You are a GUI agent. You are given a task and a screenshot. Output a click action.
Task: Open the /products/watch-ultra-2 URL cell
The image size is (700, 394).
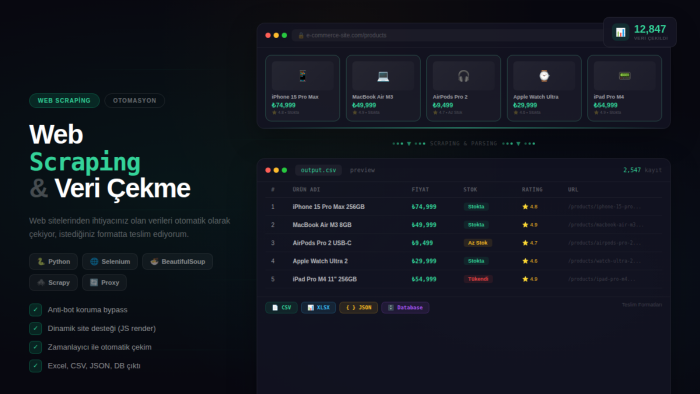(x=604, y=261)
